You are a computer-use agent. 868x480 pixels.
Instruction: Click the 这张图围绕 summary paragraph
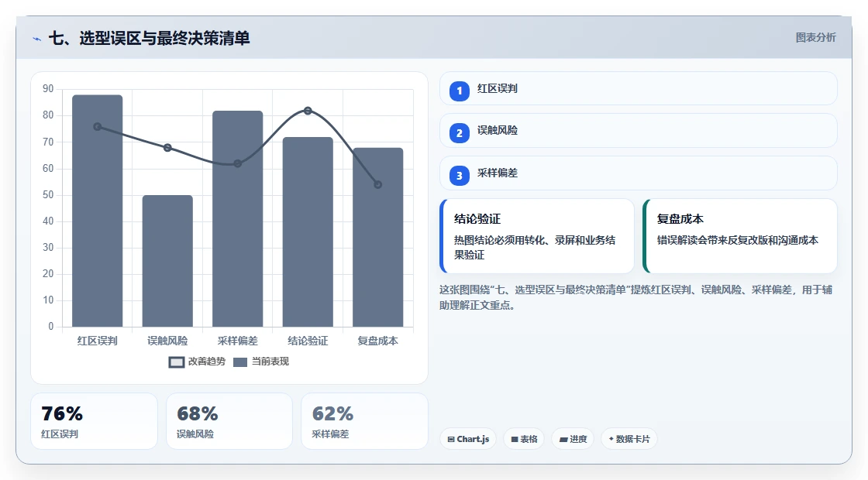coord(635,297)
